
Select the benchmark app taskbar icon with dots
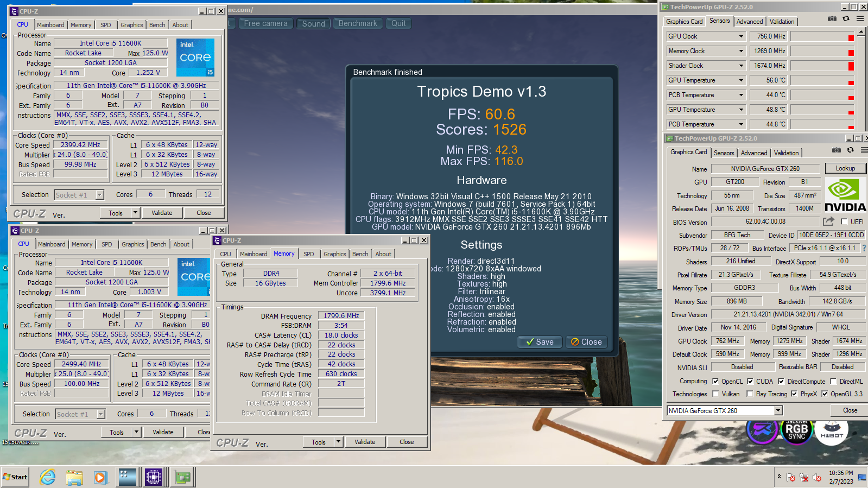[x=128, y=477]
